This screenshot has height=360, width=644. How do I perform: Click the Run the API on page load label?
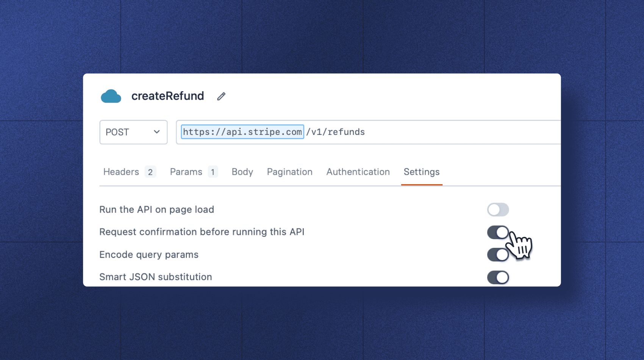(x=156, y=210)
